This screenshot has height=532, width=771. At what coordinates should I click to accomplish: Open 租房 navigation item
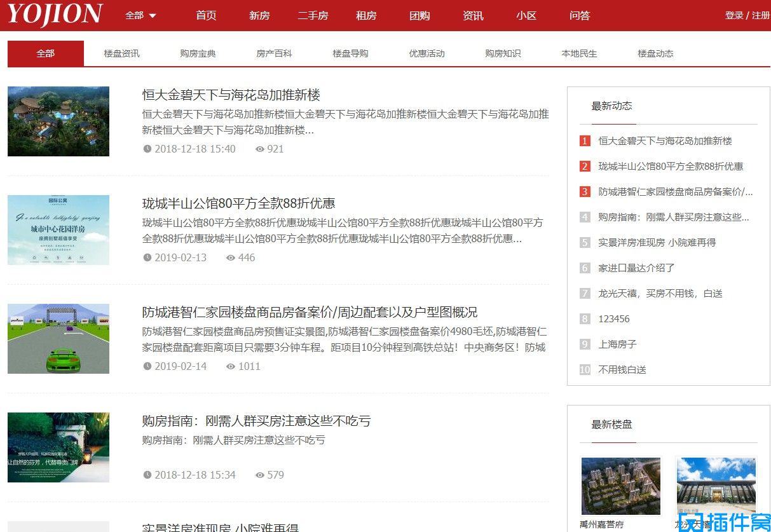(x=366, y=15)
